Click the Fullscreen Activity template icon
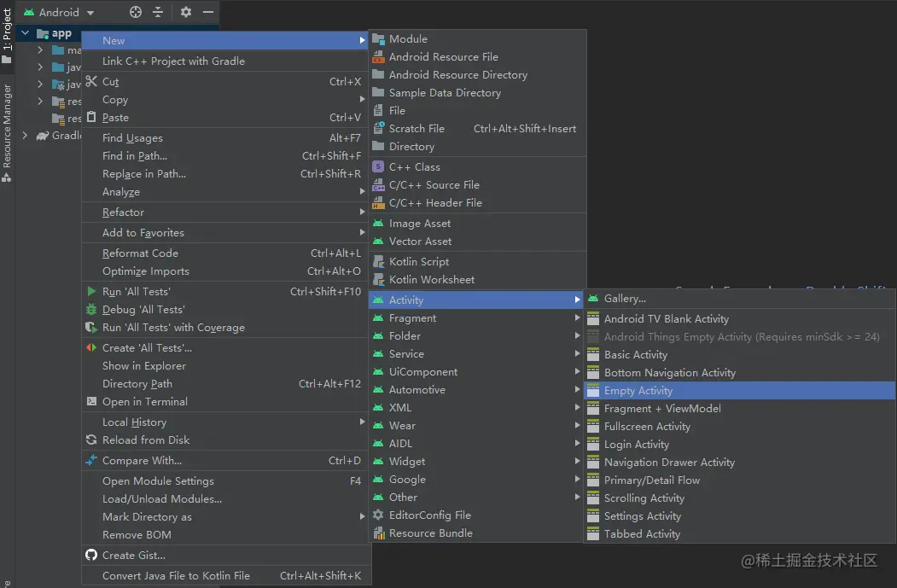 pyautogui.click(x=593, y=427)
